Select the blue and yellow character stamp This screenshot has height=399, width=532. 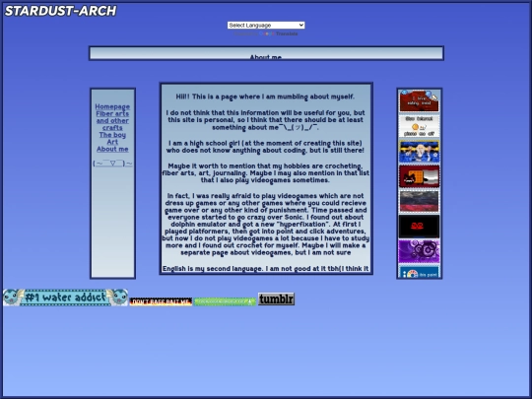(419, 152)
